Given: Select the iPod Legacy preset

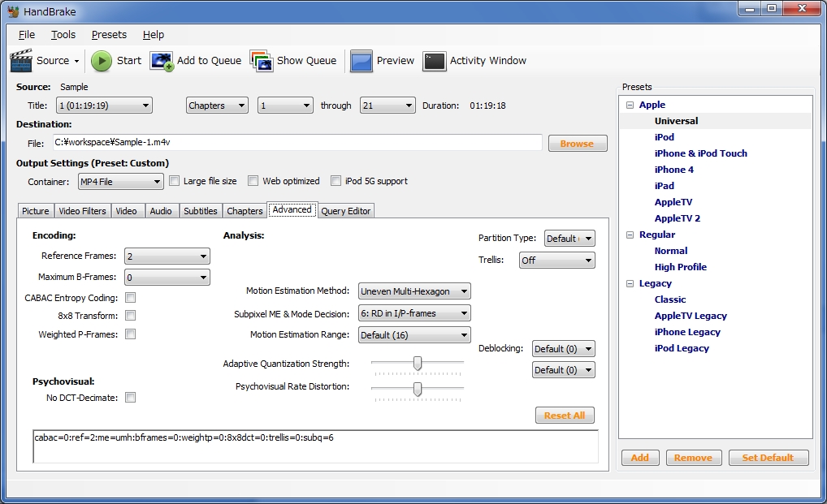Looking at the screenshot, I should [682, 348].
